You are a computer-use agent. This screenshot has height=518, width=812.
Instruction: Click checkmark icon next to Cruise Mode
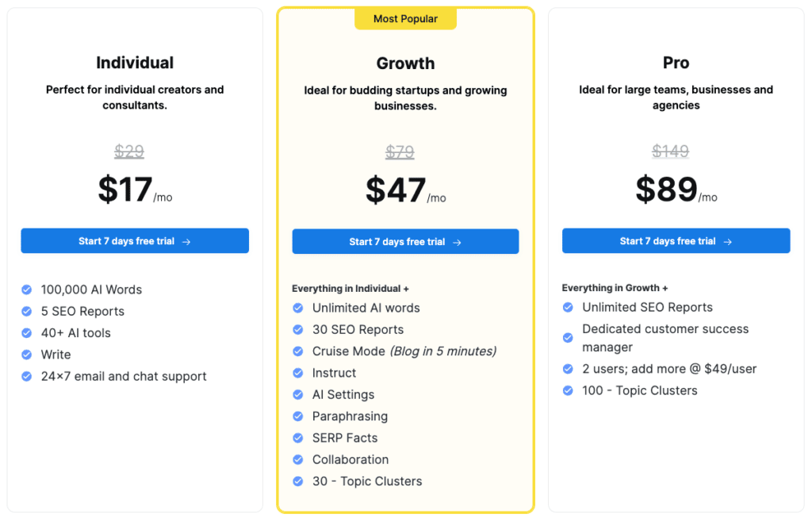click(x=298, y=351)
